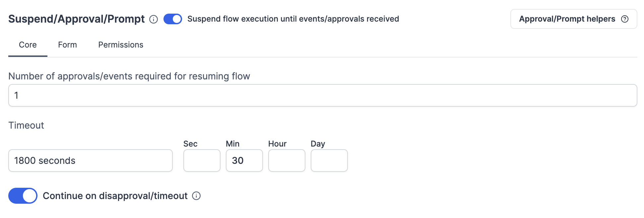Click info icon next to Continue on disapproval/timeout
Viewport: 644px width, 218px height.
point(196,196)
